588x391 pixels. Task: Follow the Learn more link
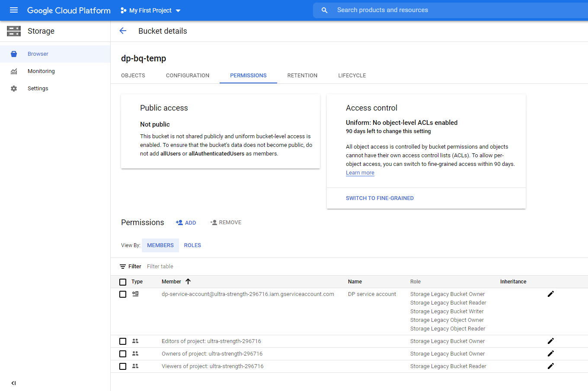(360, 173)
